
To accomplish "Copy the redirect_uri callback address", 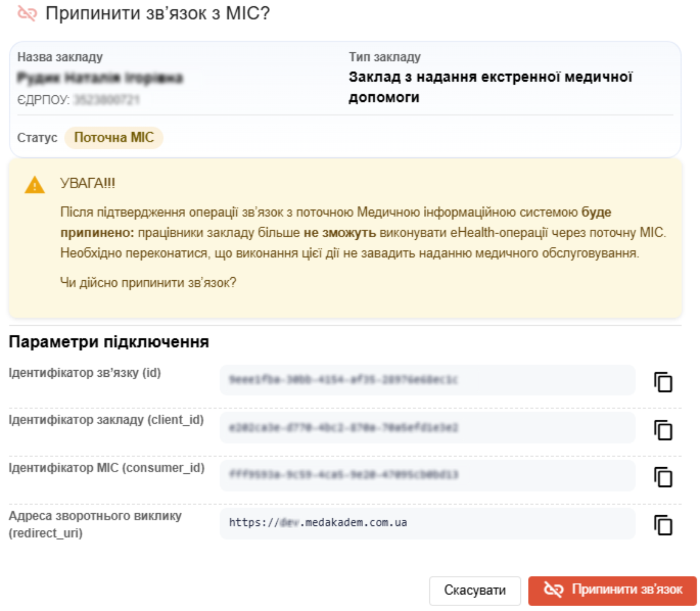I will pyautogui.click(x=663, y=525).
